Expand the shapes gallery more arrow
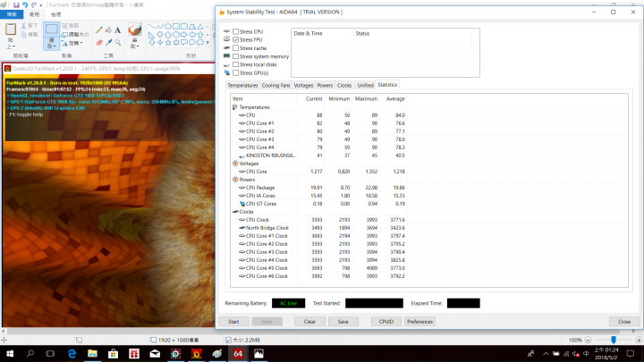644x362 pixels. 208,43
